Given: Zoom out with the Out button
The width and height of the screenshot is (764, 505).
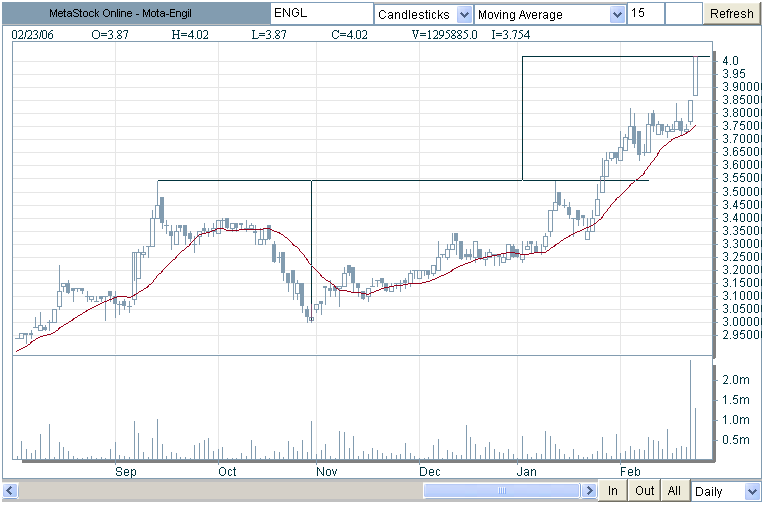Looking at the screenshot, I should (x=645, y=491).
